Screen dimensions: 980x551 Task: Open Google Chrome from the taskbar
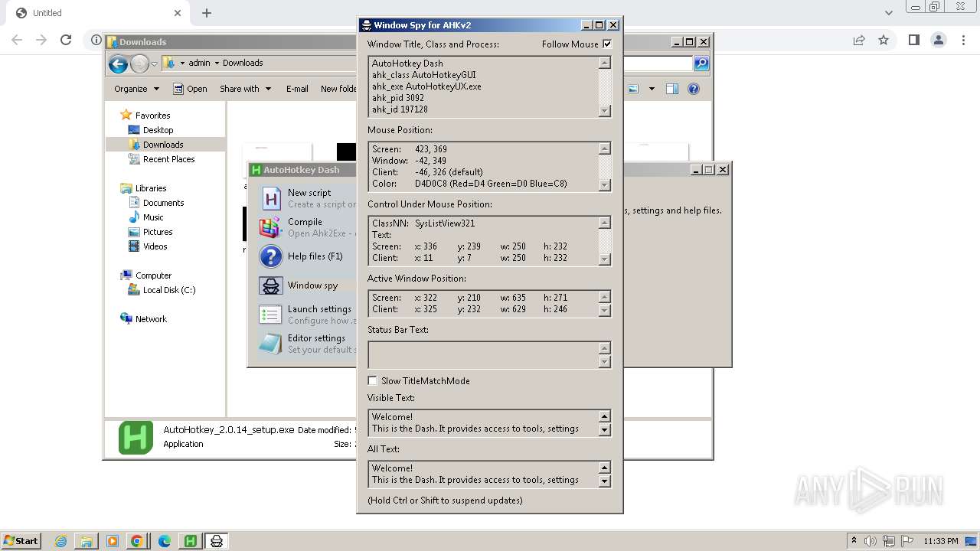click(x=136, y=541)
